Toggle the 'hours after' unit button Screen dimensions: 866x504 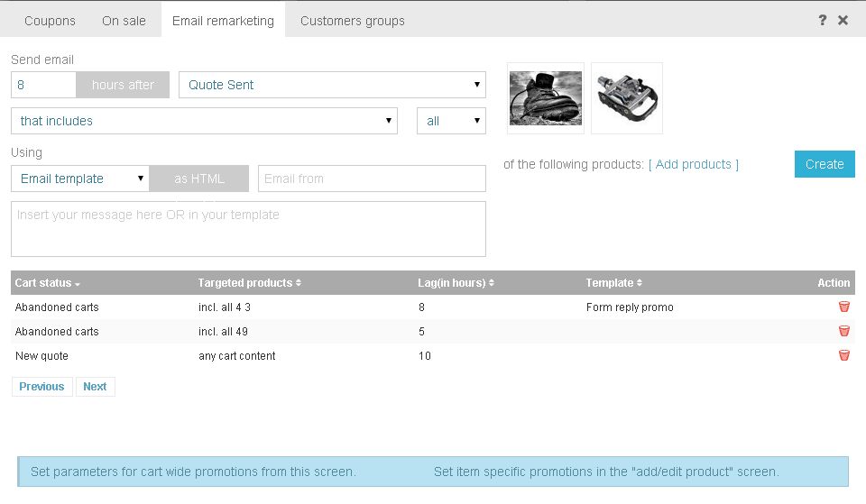(123, 85)
